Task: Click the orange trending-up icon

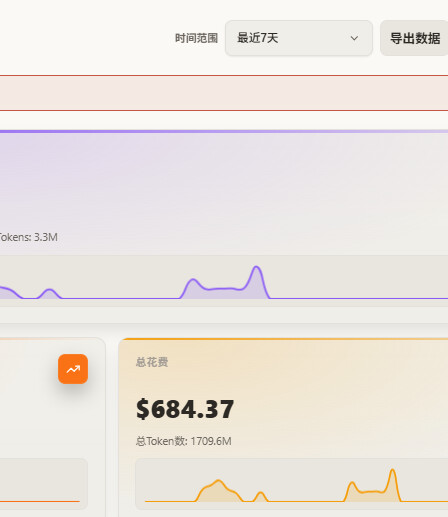Action: click(x=73, y=369)
